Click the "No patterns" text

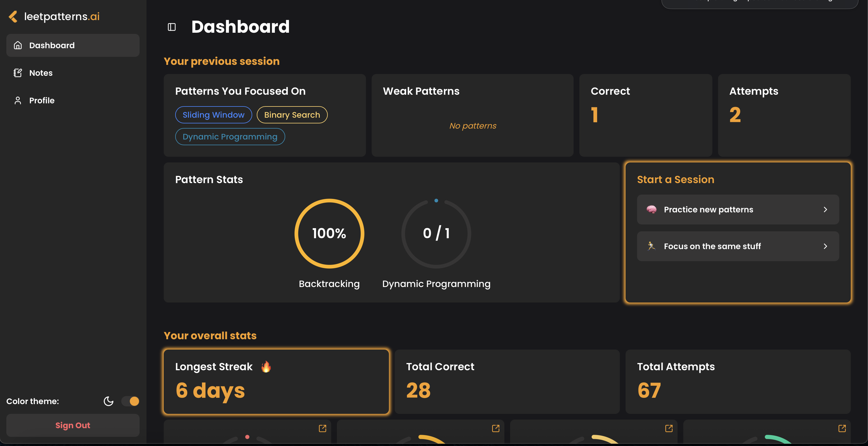(473, 125)
